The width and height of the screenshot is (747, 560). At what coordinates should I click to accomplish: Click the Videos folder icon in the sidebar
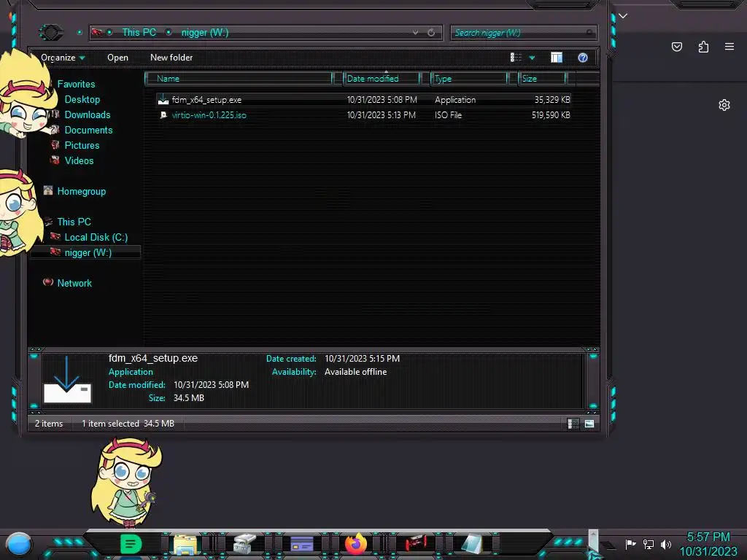55,160
